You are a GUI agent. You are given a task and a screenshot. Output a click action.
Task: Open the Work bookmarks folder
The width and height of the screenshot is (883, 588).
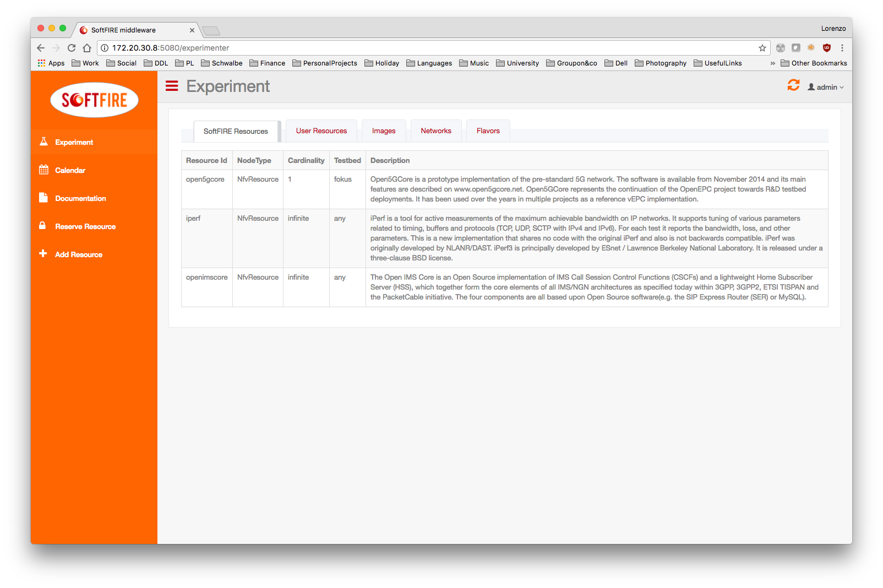click(85, 63)
